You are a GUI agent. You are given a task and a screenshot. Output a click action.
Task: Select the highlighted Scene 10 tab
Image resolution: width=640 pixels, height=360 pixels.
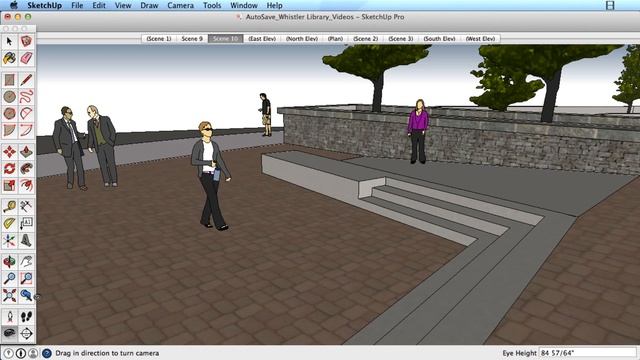coord(225,38)
